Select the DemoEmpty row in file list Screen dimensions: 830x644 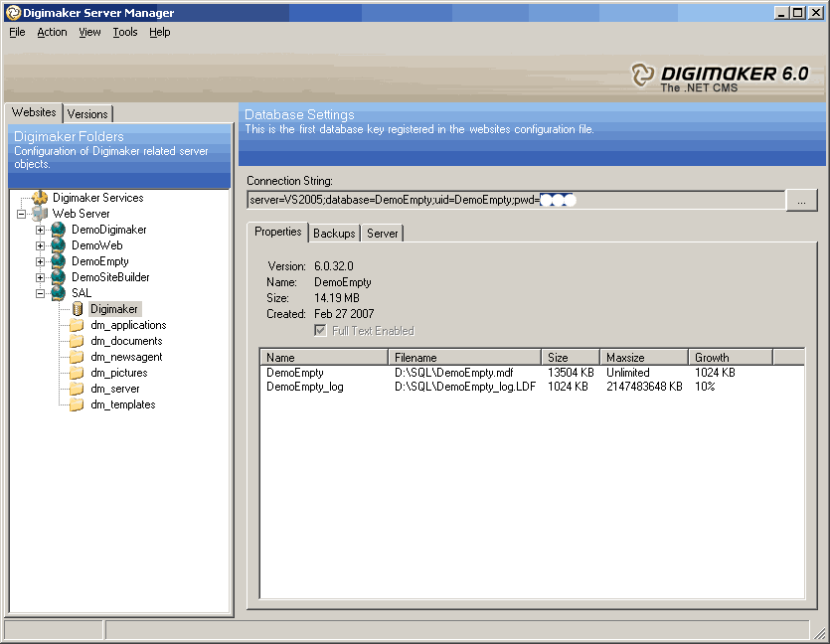coord(532,373)
